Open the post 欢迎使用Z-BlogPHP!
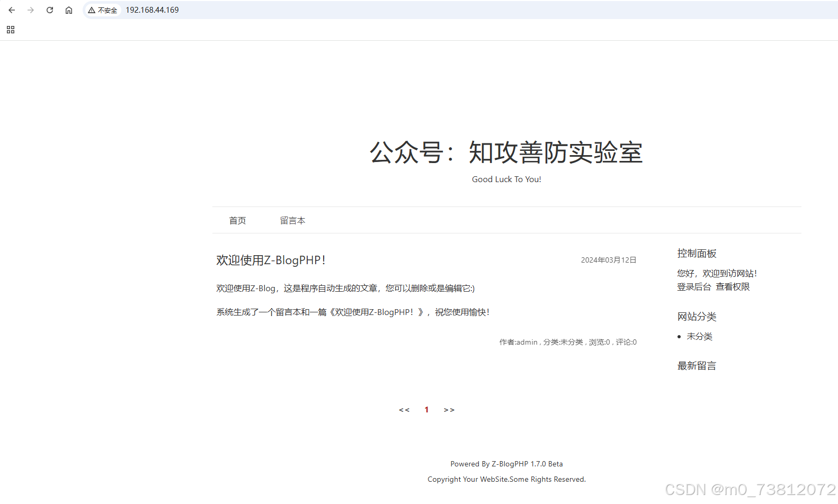838x504 pixels. click(271, 260)
